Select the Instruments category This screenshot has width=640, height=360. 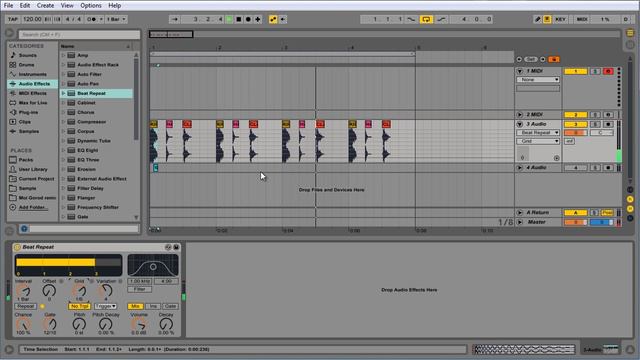(x=33, y=74)
